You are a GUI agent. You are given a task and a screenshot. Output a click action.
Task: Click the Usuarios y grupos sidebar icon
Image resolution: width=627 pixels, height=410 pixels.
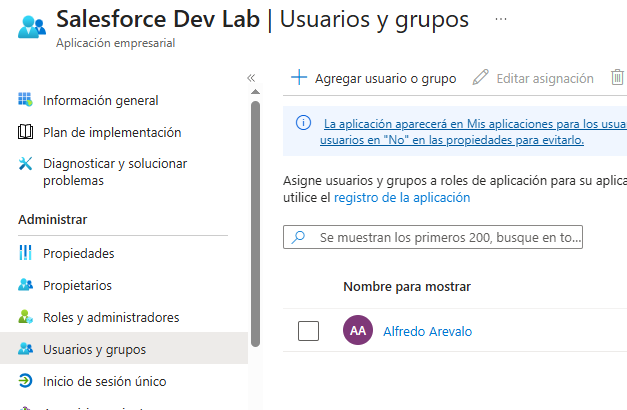pyautogui.click(x=25, y=348)
